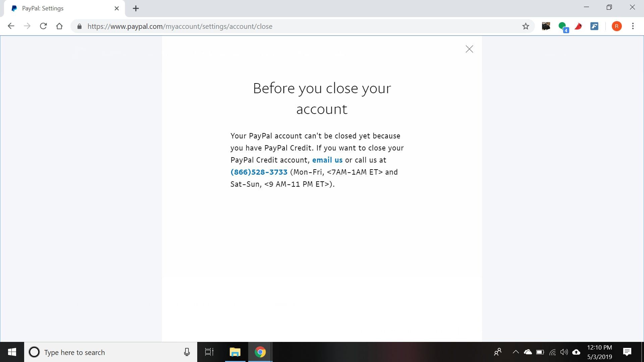Open the 'email us' link
The width and height of the screenshot is (644, 362).
[x=327, y=160]
